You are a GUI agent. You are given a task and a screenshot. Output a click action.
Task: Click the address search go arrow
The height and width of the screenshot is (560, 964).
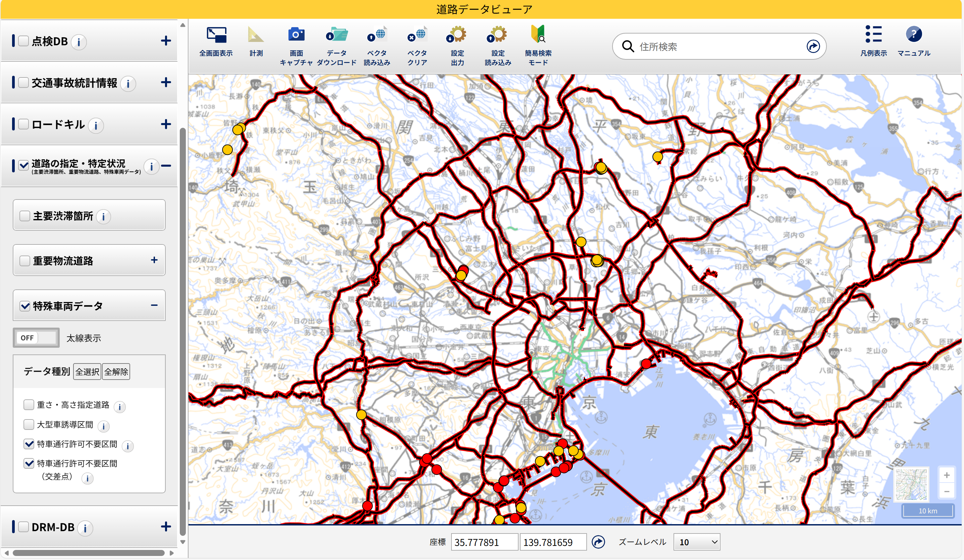[x=813, y=46]
